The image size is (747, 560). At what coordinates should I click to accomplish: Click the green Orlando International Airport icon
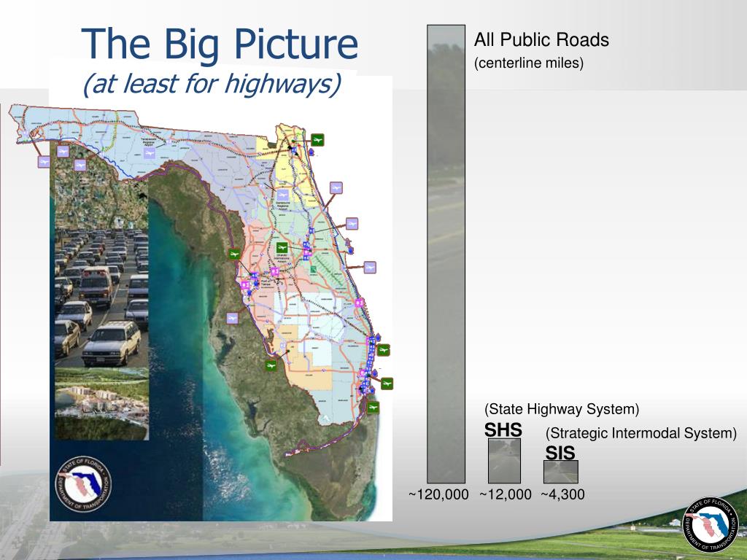[282, 248]
